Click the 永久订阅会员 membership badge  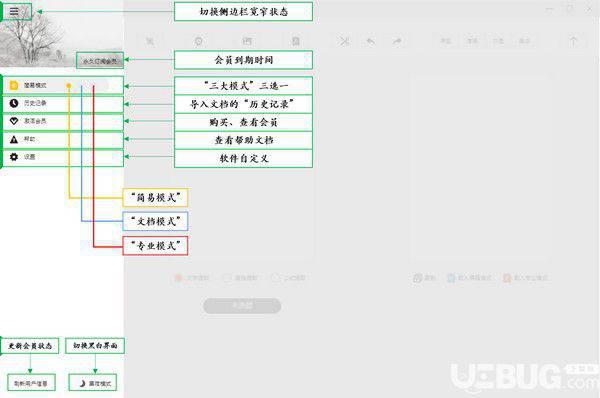[100, 61]
